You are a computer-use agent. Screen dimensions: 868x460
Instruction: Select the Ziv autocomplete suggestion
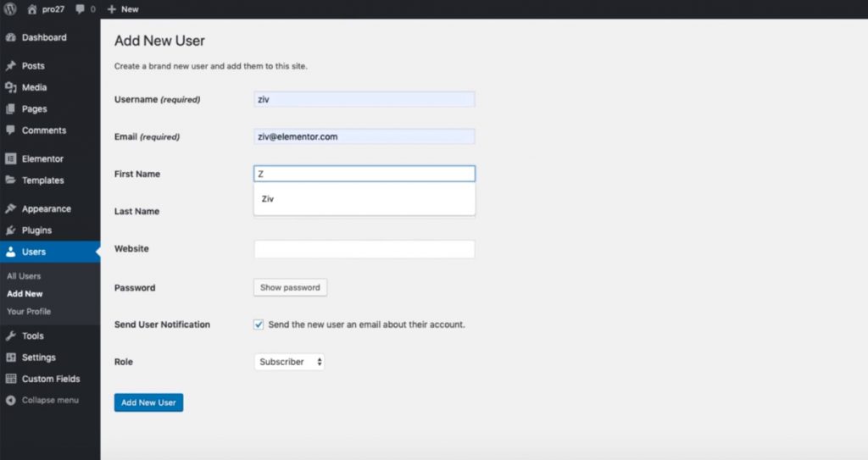coord(268,199)
